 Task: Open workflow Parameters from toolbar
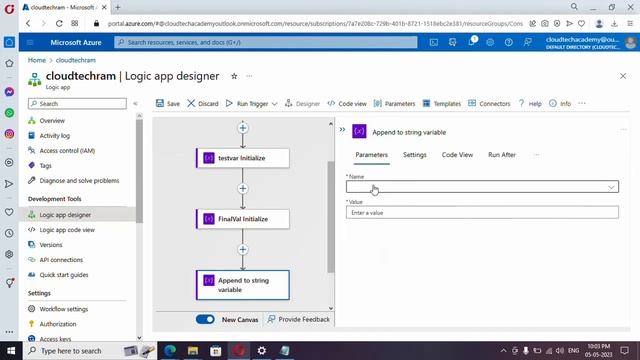(394, 104)
